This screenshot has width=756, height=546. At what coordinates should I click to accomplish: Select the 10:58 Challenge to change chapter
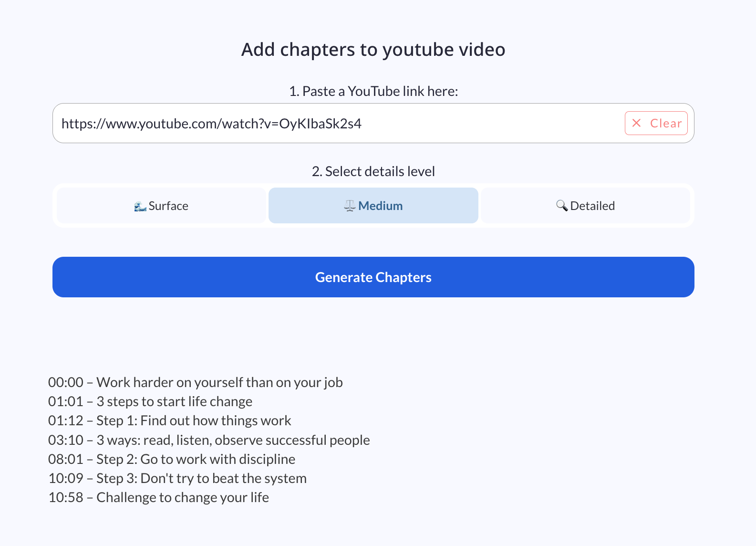pos(158,497)
